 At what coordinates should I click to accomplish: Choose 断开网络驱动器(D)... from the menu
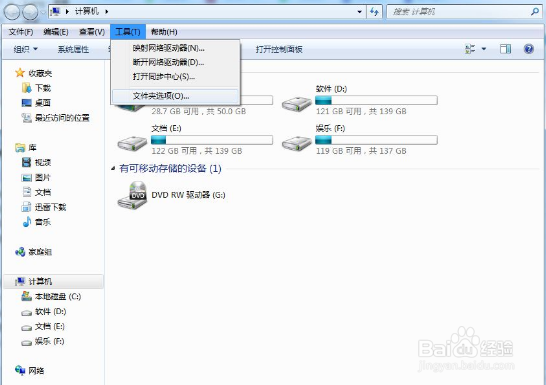(x=176, y=62)
